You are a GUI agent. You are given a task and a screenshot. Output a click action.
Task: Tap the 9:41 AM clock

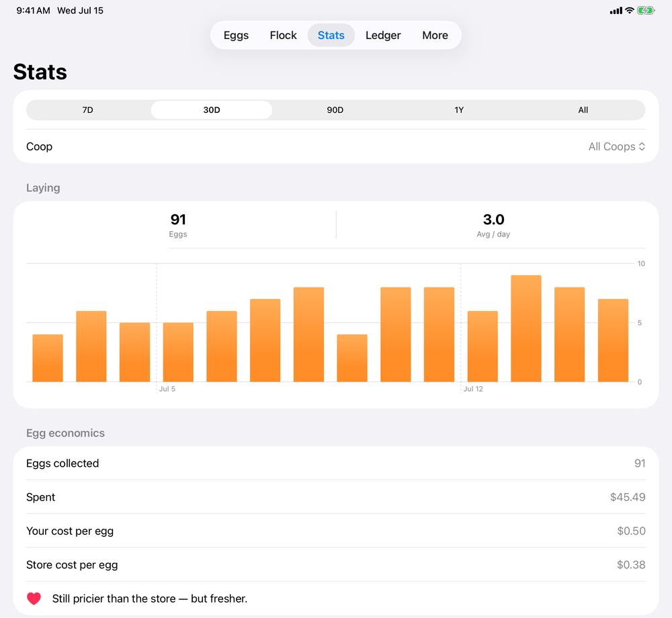pyautogui.click(x=33, y=10)
